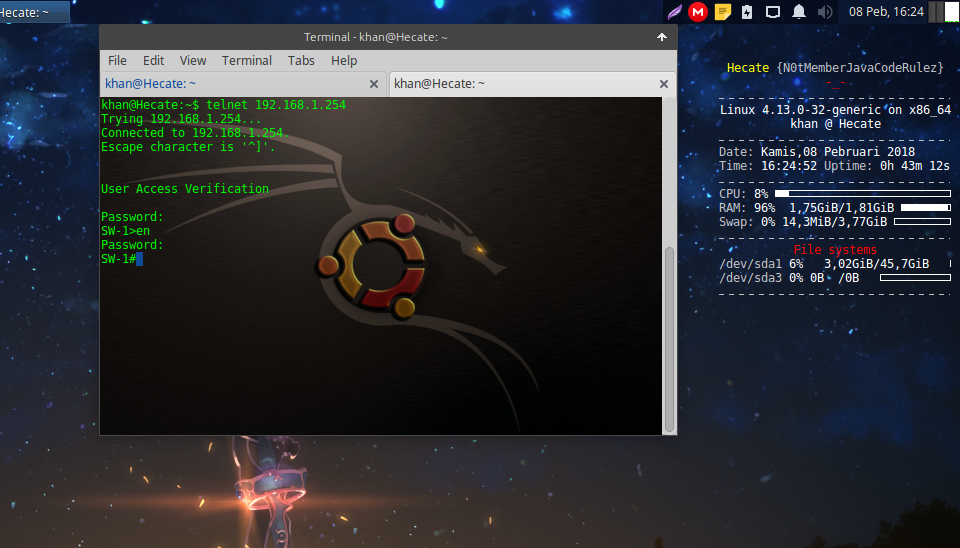Click '{N0tMemberJavaCodeRulez}' widget text
960x548 pixels.
[860, 68]
